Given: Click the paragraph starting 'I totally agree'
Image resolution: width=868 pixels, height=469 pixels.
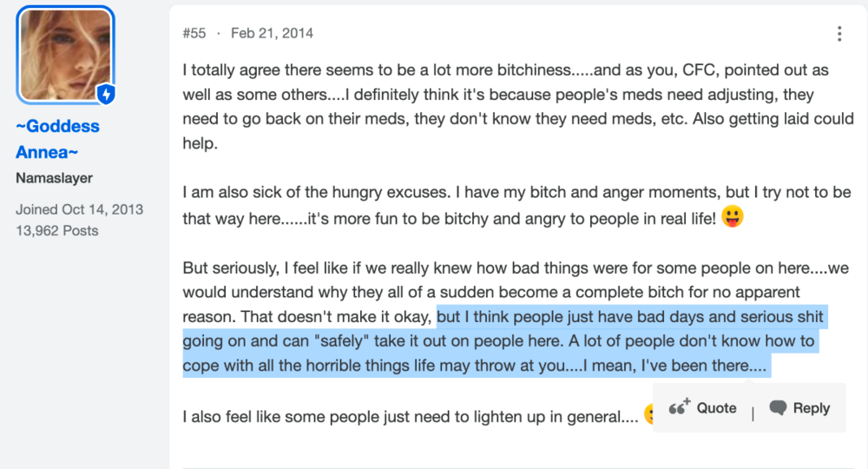Looking at the screenshot, I should [518, 106].
